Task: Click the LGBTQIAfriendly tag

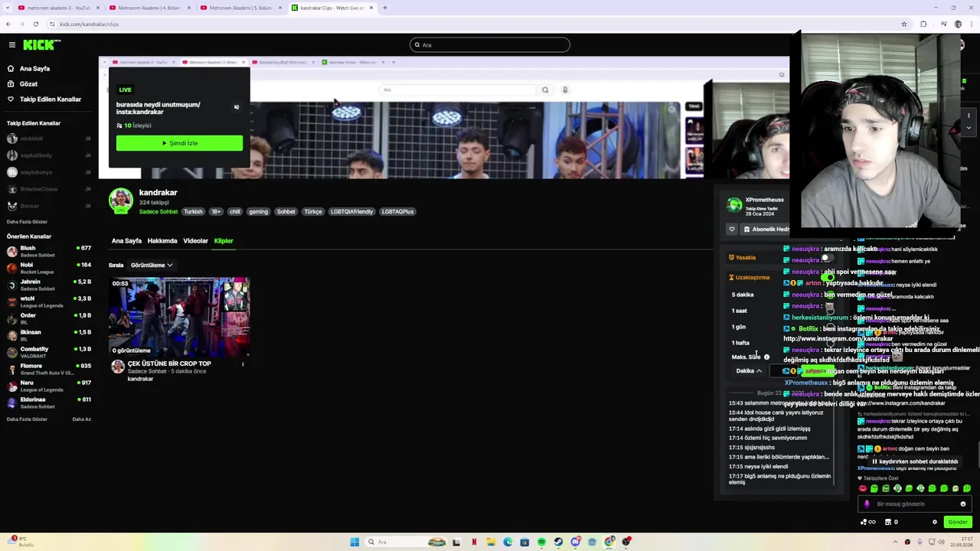Action: 351,212
